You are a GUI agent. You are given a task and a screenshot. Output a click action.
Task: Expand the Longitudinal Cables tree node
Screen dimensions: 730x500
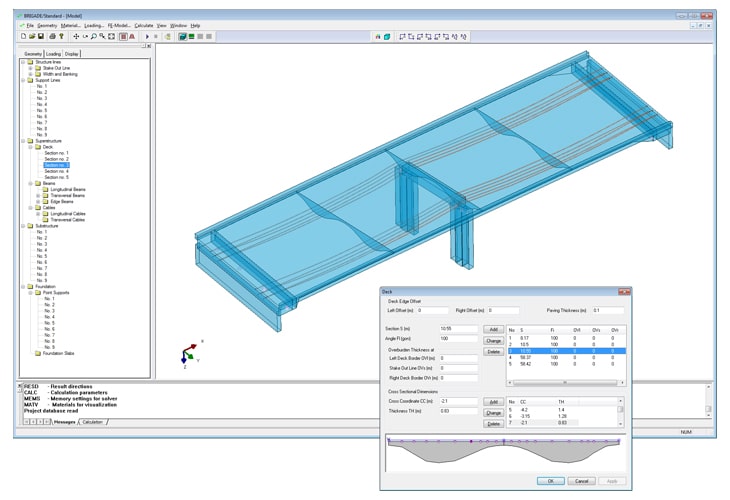point(38,214)
